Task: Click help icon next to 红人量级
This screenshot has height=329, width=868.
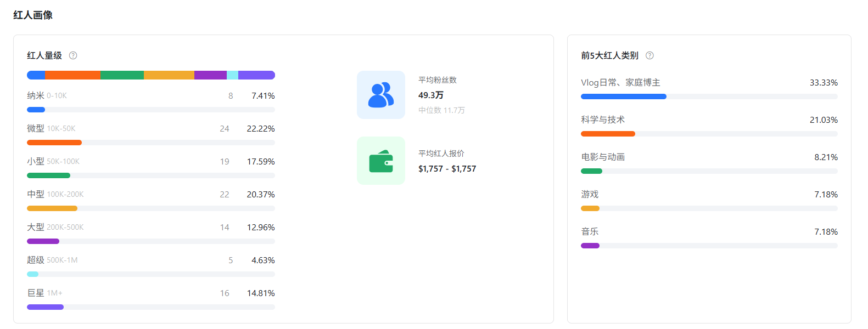Action: 73,55
